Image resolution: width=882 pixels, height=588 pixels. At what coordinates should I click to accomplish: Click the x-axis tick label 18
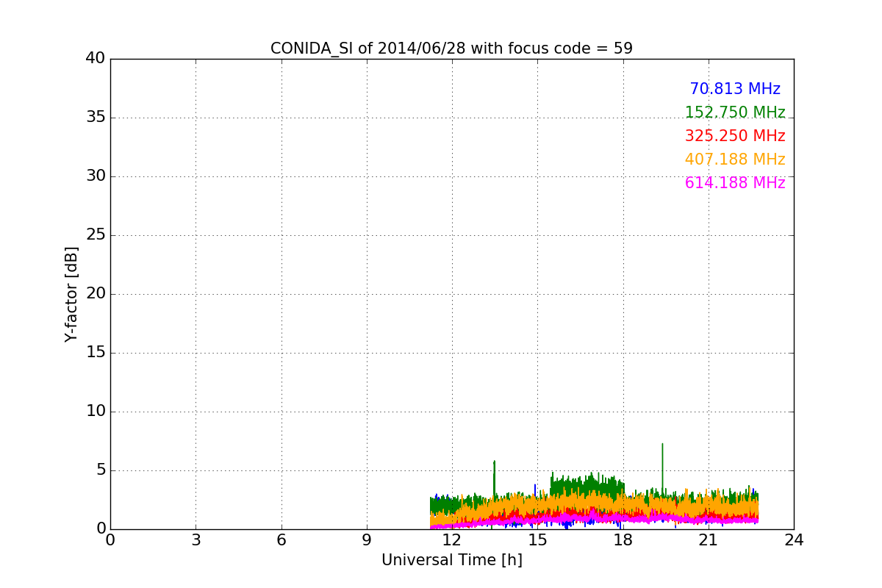[x=623, y=540]
